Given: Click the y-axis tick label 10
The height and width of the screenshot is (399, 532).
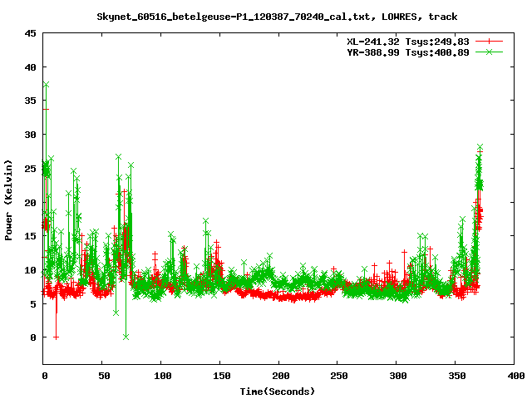Looking at the screenshot, I should (31, 269).
